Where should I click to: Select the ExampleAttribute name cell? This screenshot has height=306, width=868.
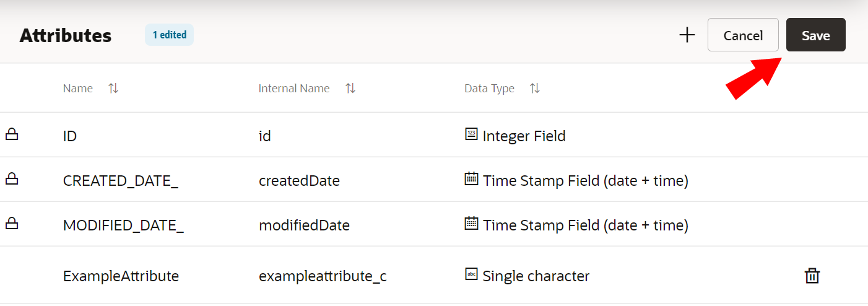click(x=121, y=276)
